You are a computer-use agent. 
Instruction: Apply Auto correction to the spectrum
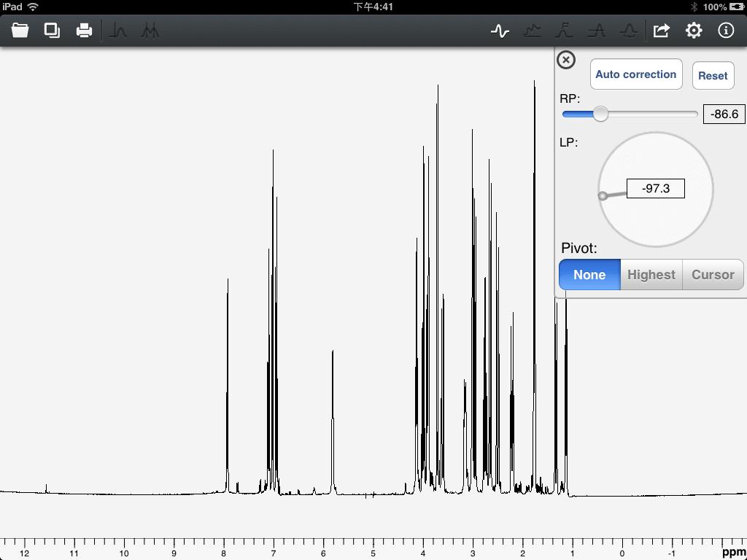pos(635,74)
